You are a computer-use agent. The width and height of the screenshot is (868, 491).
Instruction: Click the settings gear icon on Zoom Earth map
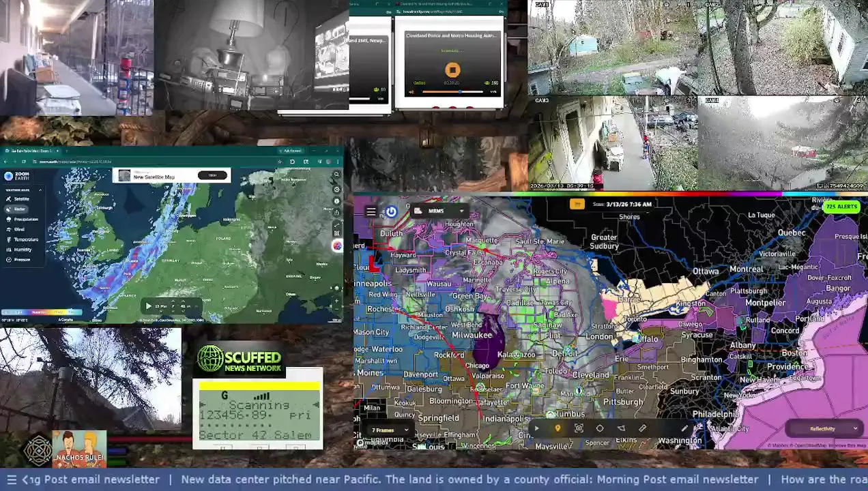[x=337, y=190]
